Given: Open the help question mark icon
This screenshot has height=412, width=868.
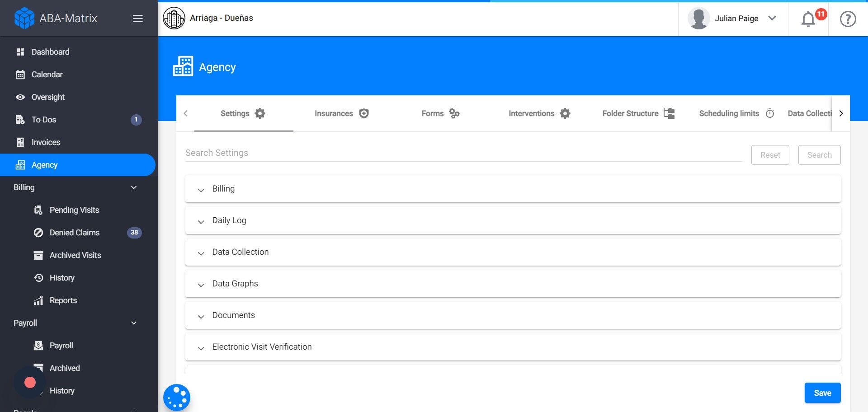Looking at the screenshot, I should point(848,19).
